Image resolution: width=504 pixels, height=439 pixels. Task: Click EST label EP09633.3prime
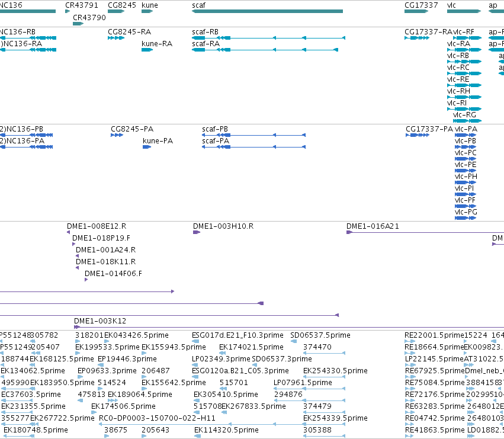(x=107, y=371)
